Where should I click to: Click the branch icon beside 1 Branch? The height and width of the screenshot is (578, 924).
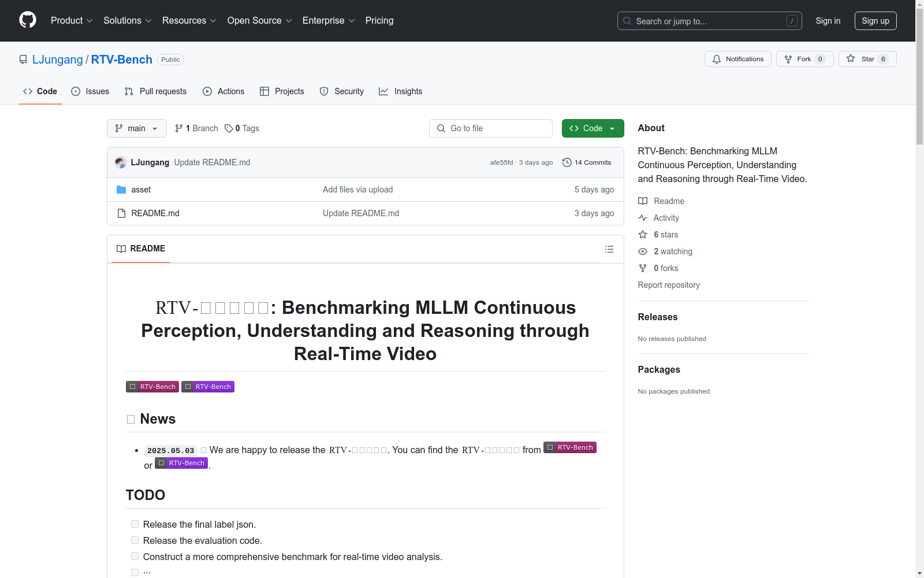(x=179, y=128)
